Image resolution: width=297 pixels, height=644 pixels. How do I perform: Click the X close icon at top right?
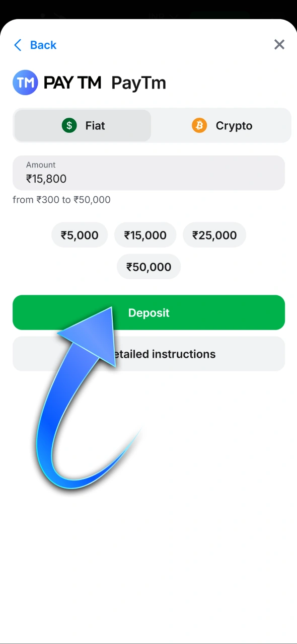pyautogui.click(x=279, y=44)
